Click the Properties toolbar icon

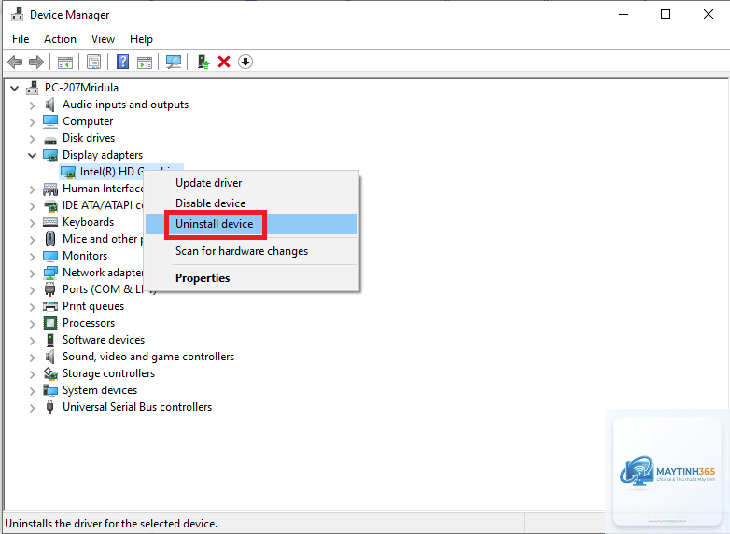click(x=94, y=61)
